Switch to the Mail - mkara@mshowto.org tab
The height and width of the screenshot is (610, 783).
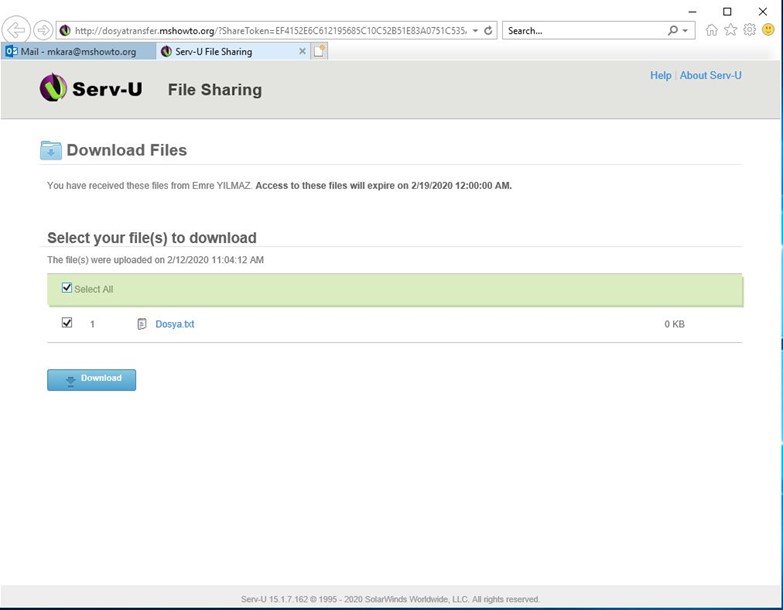pos(78,51)
